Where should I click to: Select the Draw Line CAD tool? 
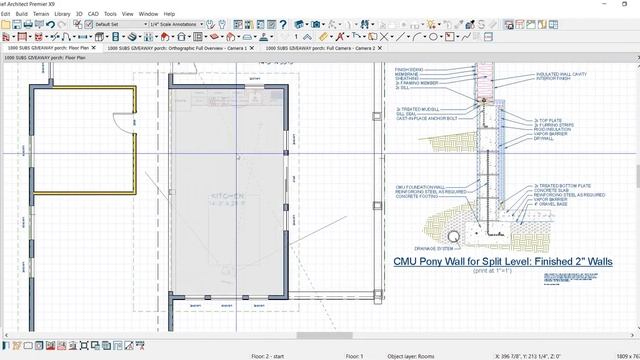[x=400, y=37]
